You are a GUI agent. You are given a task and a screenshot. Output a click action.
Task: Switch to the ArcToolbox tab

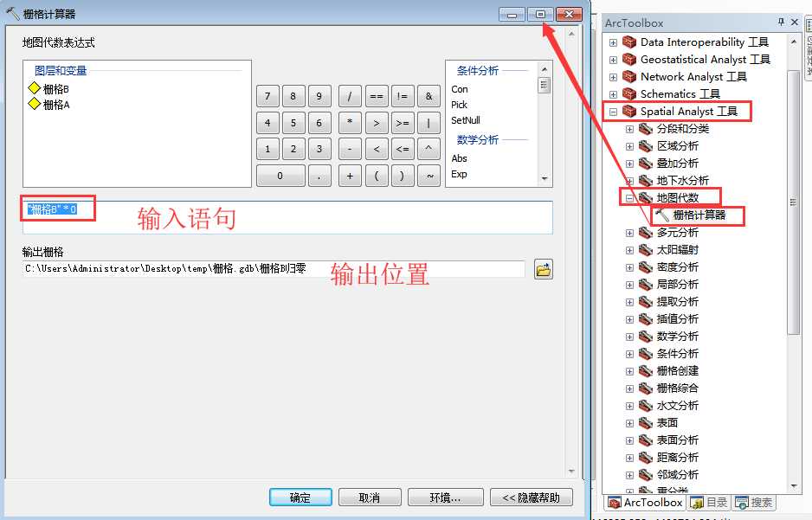(645, 503)
